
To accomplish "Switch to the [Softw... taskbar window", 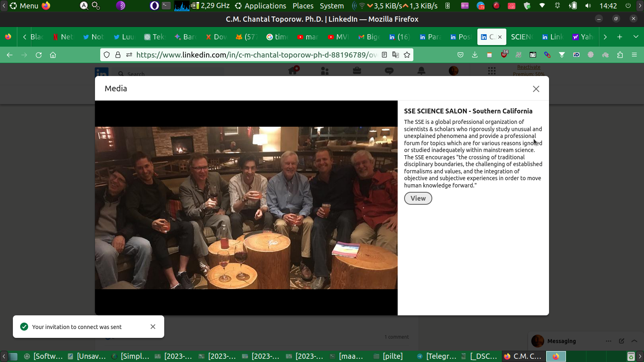I will [43, 356].
